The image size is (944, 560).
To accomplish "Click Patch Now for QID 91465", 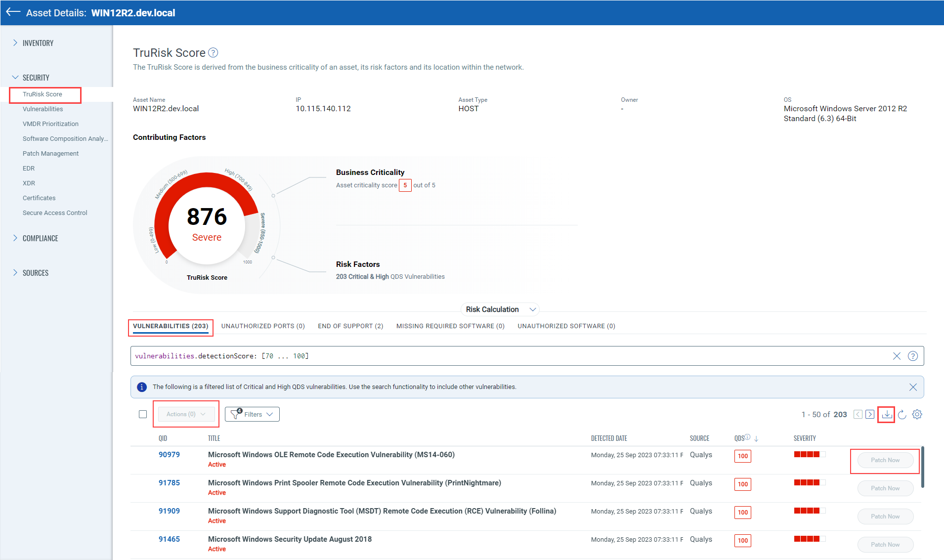I will (x=885, y=545).
